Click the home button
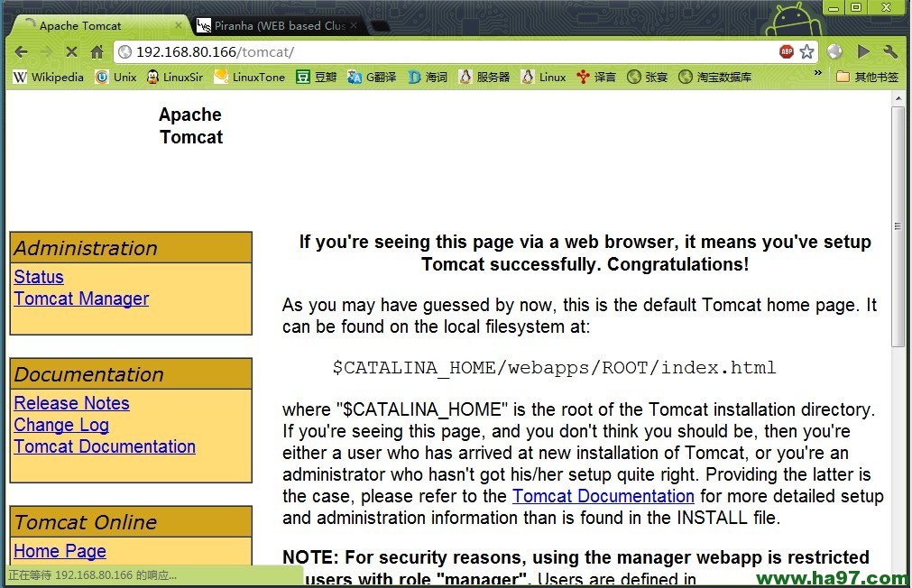 (97, 51)
